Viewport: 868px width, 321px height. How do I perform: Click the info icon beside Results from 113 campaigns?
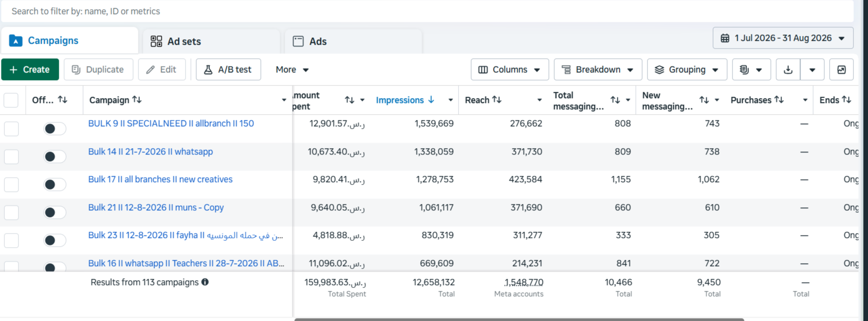click(x=205, y=282)
